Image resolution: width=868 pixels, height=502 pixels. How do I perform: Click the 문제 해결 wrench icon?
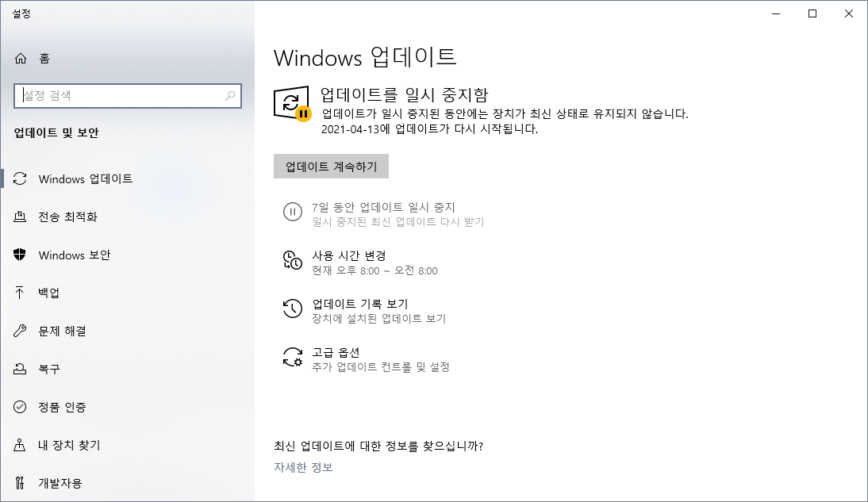pyautogui.click(x=20, y=331)
